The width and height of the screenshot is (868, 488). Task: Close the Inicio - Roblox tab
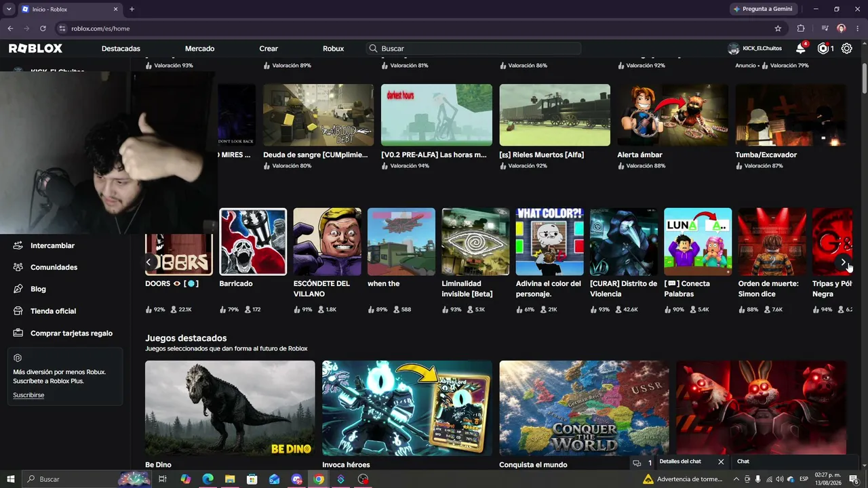click(x=115, y=9)
